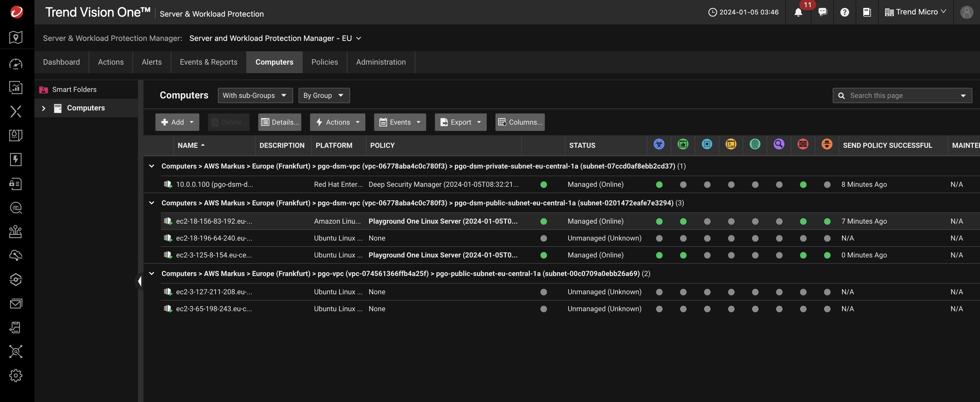980x402 pixels.
Task: Click the clock icon beside the date
Action: click(x=712, y=12)
